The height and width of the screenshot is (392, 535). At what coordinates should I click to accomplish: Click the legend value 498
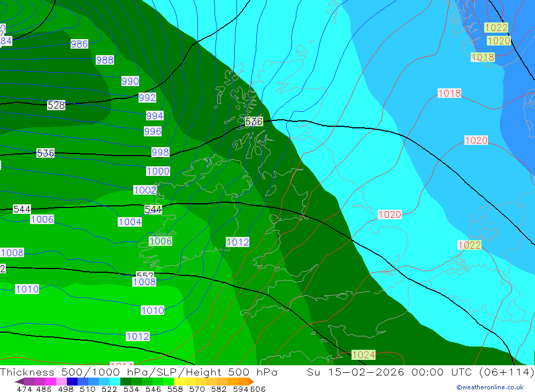click(65, 389)
